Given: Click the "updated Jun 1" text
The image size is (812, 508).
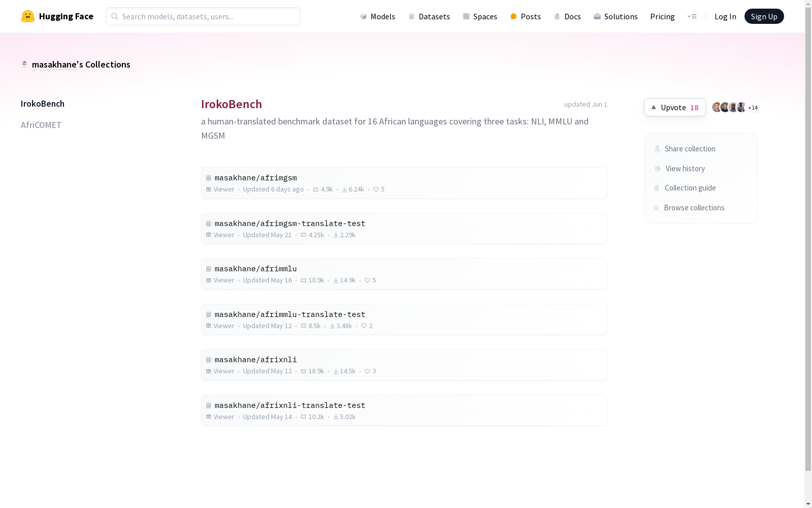Looking at the screenshot, I should click(x=586, y=104).
